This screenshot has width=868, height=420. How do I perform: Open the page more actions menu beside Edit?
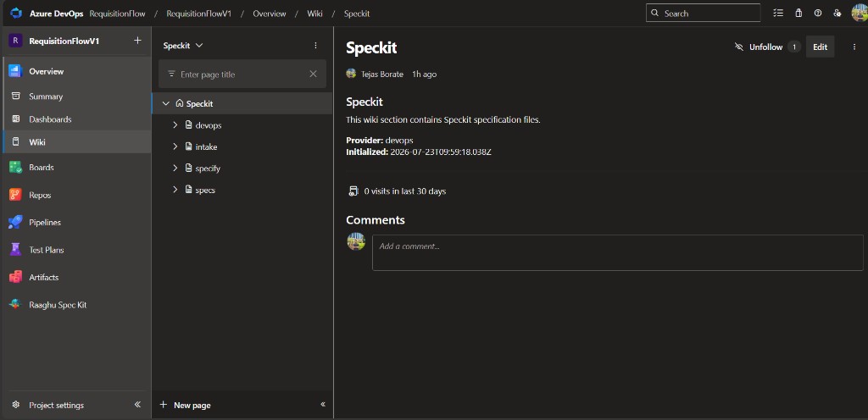coord(854,47)
